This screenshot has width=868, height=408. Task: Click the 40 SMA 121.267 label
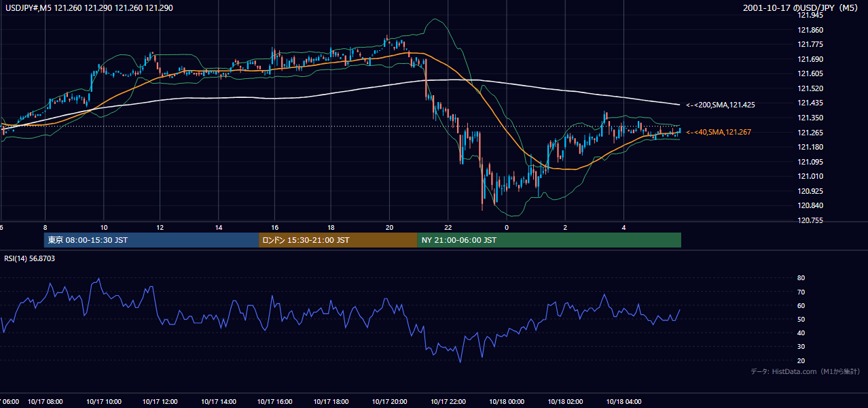[719, 132]
